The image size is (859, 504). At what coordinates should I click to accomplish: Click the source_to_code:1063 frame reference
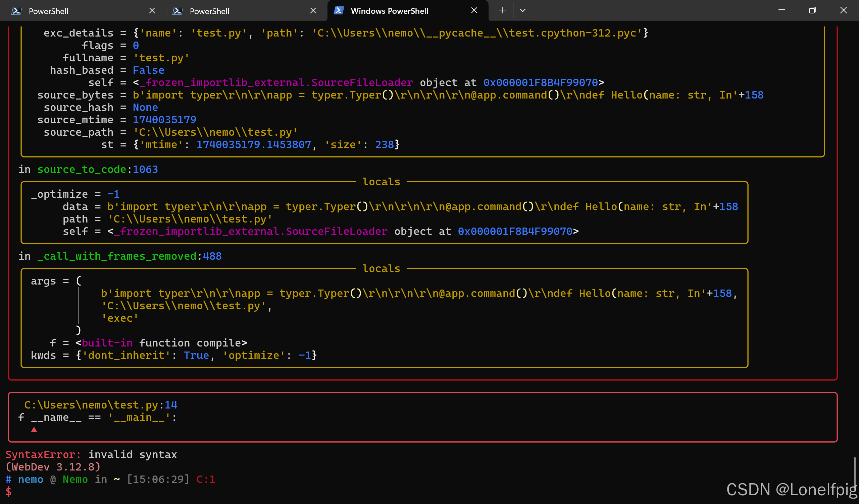(97, 169)
